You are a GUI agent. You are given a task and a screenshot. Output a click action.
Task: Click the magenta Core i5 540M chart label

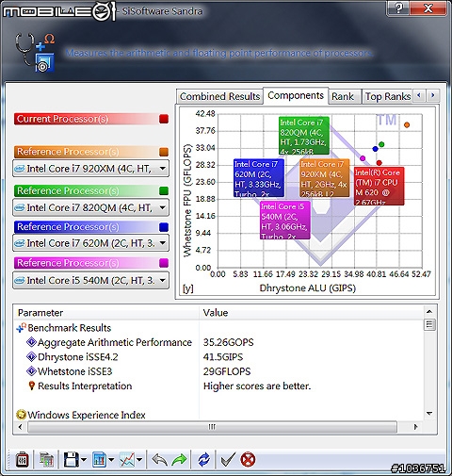click(285, 220)
